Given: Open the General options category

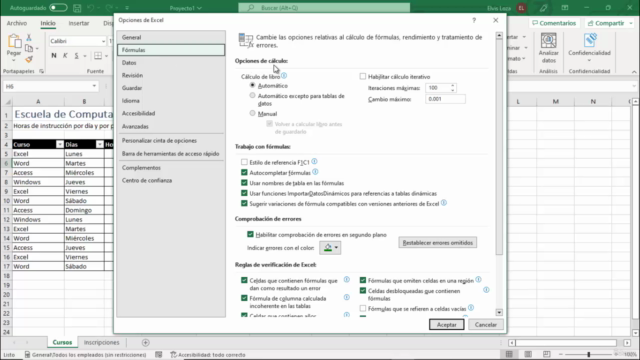Looking at the screenshot, I should (x=171, y=37).
